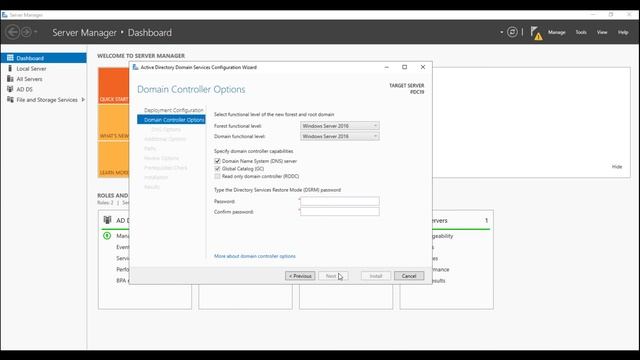Maximize the AD DS Configuration Wizard window
The image size is (640, 360).
[x=404, y=67]
